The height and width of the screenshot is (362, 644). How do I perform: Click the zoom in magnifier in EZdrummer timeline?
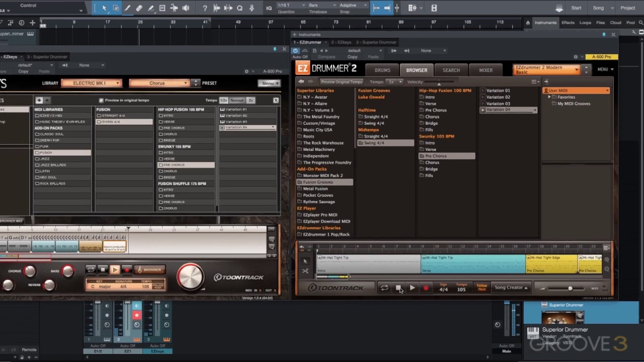tap(606, 260)
